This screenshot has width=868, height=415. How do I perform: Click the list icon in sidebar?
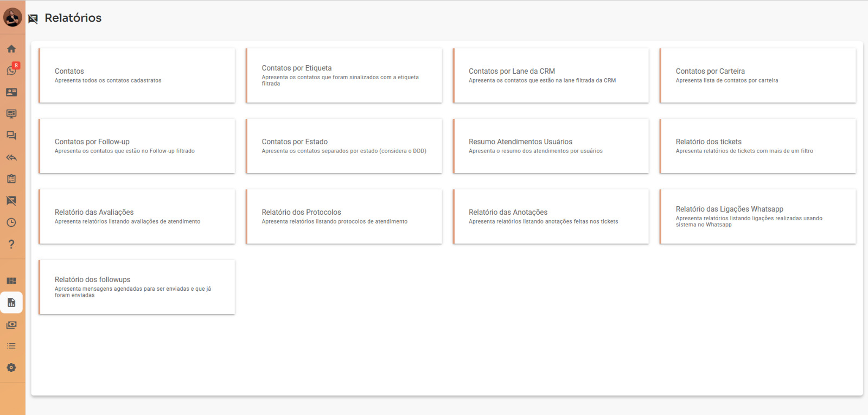tap(11, 346)
